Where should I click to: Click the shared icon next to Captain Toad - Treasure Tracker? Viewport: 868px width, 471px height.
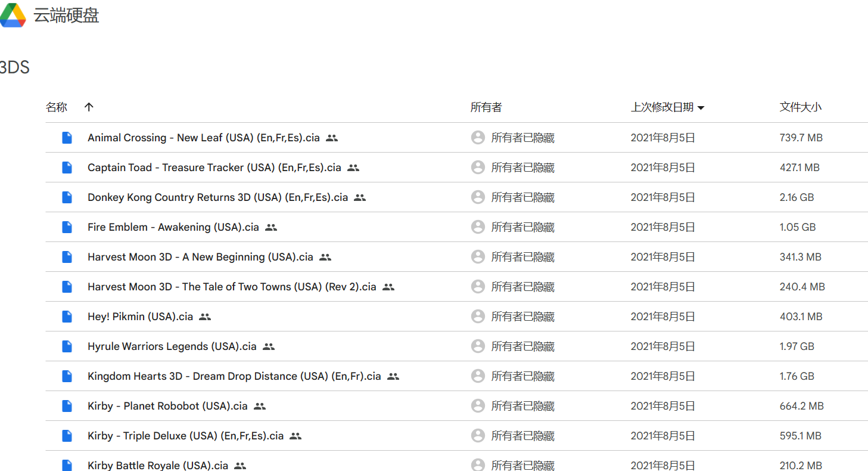(353, 168)
